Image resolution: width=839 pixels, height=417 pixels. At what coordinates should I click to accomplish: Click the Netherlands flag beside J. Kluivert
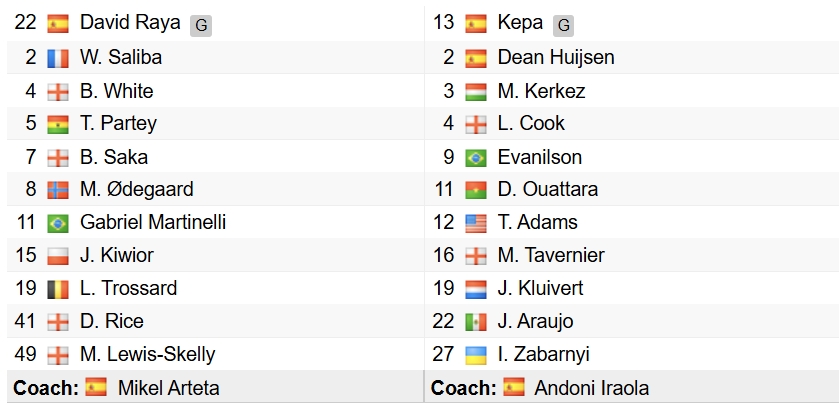pyautogui.click(x=476, y=289)
